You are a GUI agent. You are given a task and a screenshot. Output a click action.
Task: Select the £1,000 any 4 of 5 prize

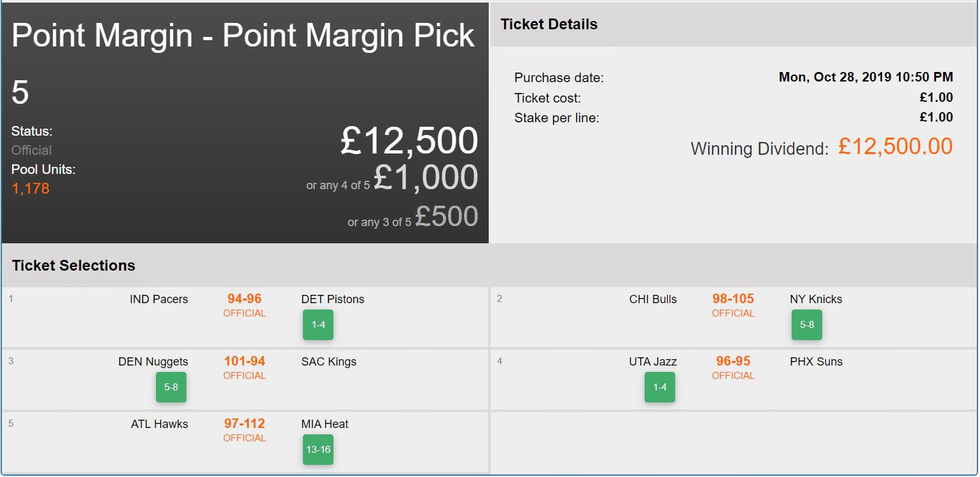coord(425,178)
